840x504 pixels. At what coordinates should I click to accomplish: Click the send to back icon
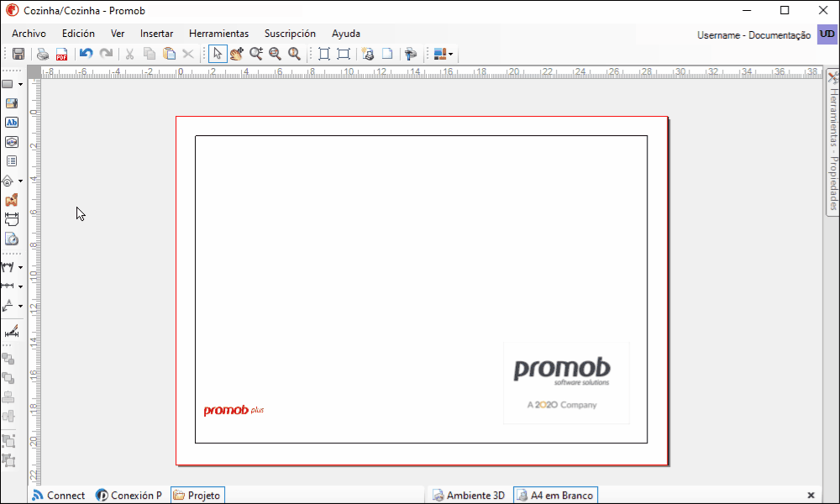tap(8, 378)
